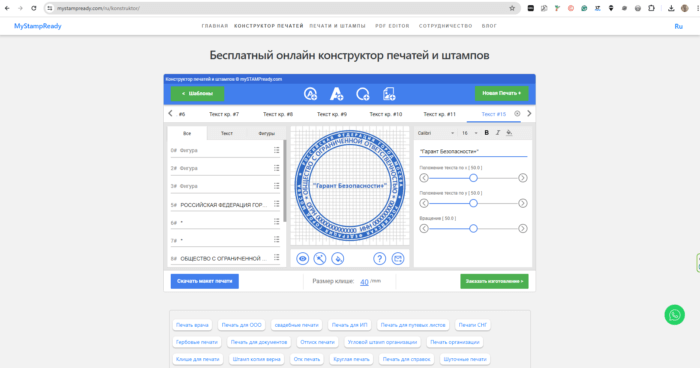Create a new stamp with Новая Печать +
Screen dimensions: 700x368
[501, 93]
